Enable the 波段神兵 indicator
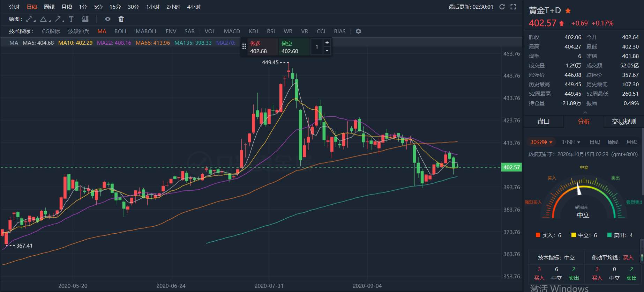 click(78, 31)
